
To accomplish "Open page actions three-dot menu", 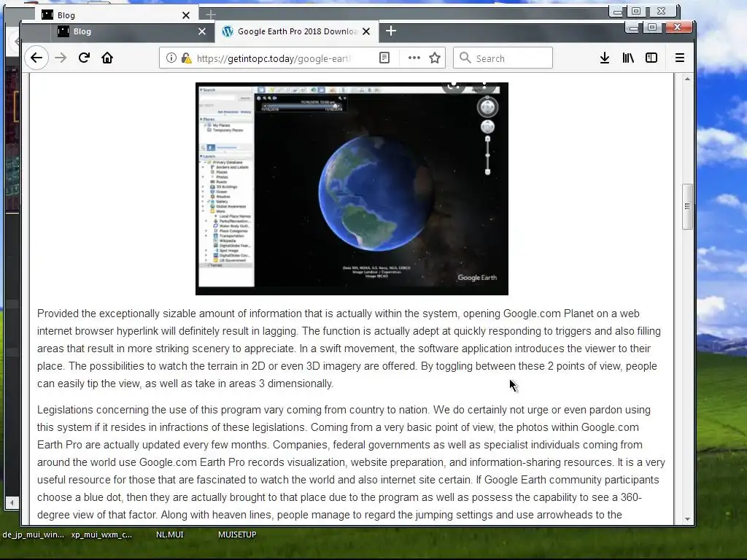I will [414, 58].
